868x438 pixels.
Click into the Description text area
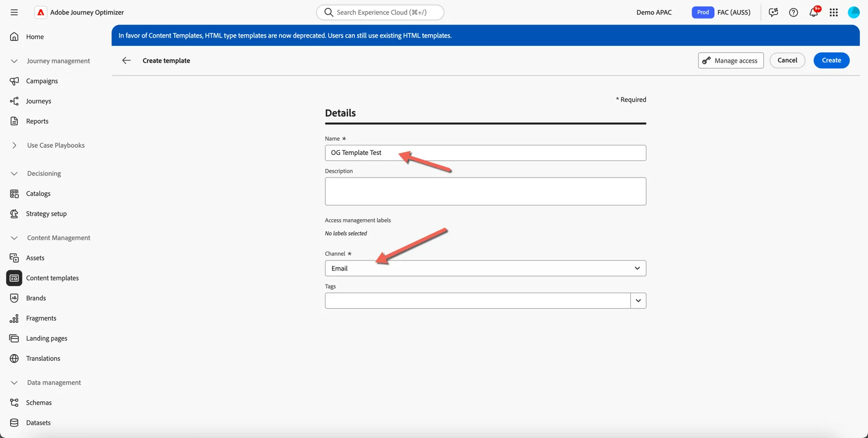tap(485, 191)
